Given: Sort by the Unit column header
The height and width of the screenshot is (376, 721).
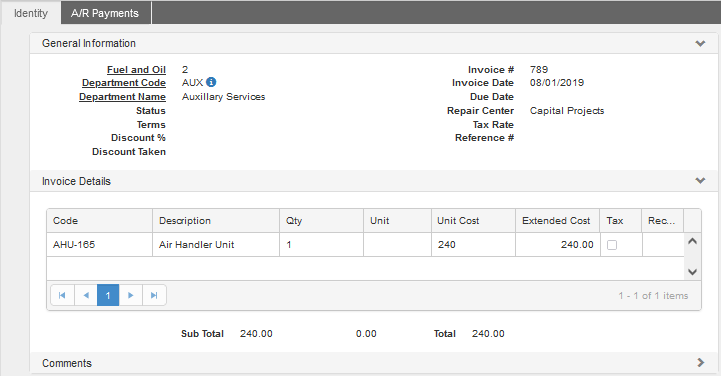Looking at the screenshot, I should click(x=397, y=221).
